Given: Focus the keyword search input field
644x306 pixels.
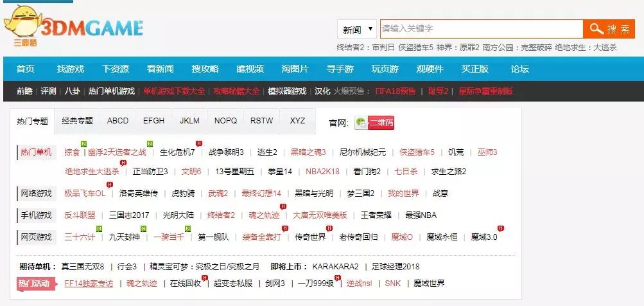Looking at the screenshot, I should click(x=482, y=29).
